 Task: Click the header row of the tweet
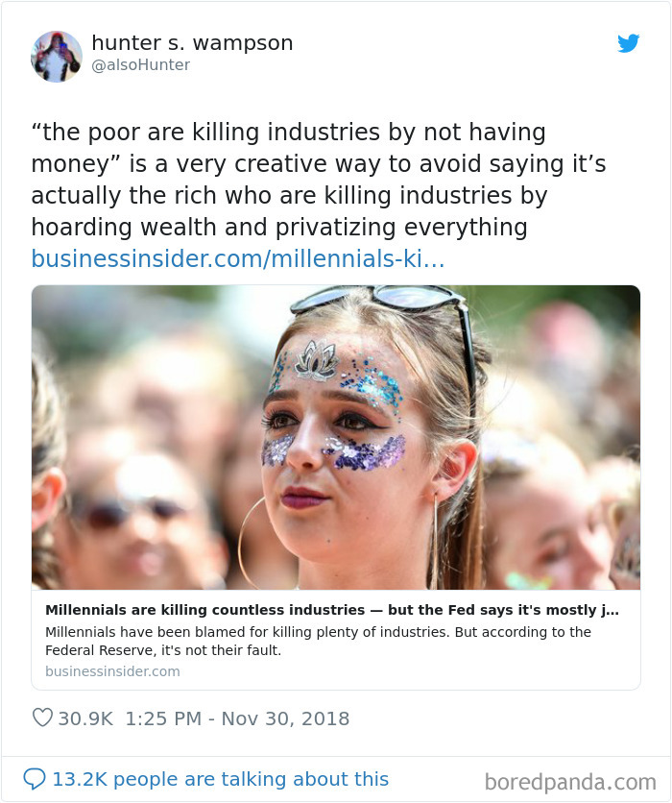point(336,56)
